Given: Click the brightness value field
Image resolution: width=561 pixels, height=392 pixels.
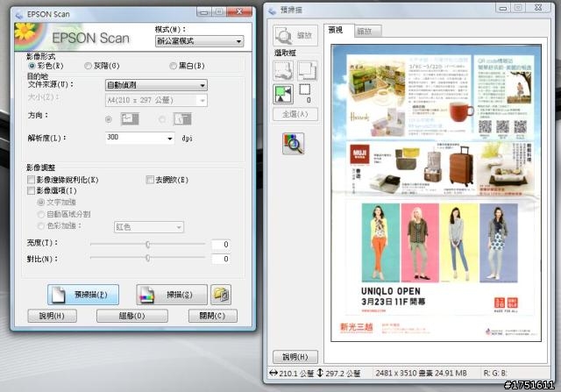Looking at the screenshot, I should (x=220, y=245).
